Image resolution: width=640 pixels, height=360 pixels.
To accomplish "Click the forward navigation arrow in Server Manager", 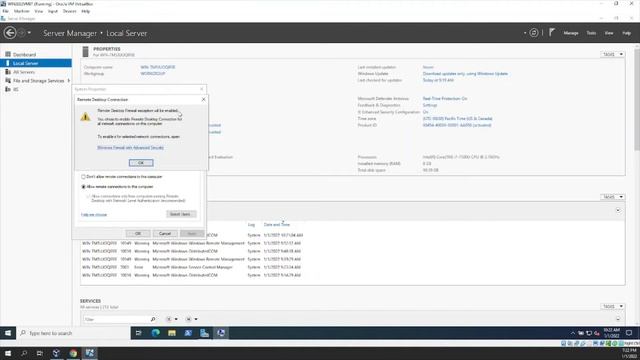I will point(22,33).
